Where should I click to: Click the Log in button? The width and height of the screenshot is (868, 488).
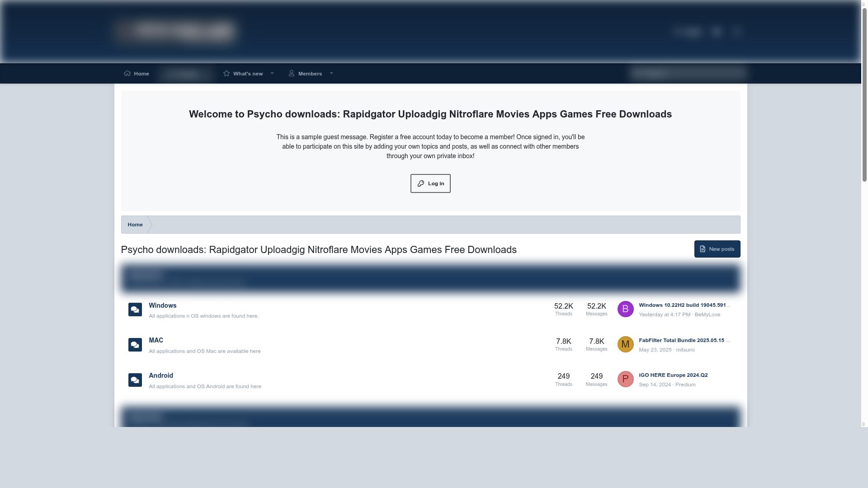(x=430, y=183)
